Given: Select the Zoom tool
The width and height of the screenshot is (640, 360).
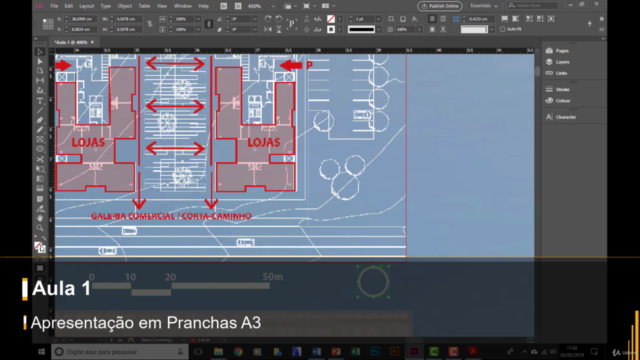Looking at the screenshot, I should click(40, 228).
